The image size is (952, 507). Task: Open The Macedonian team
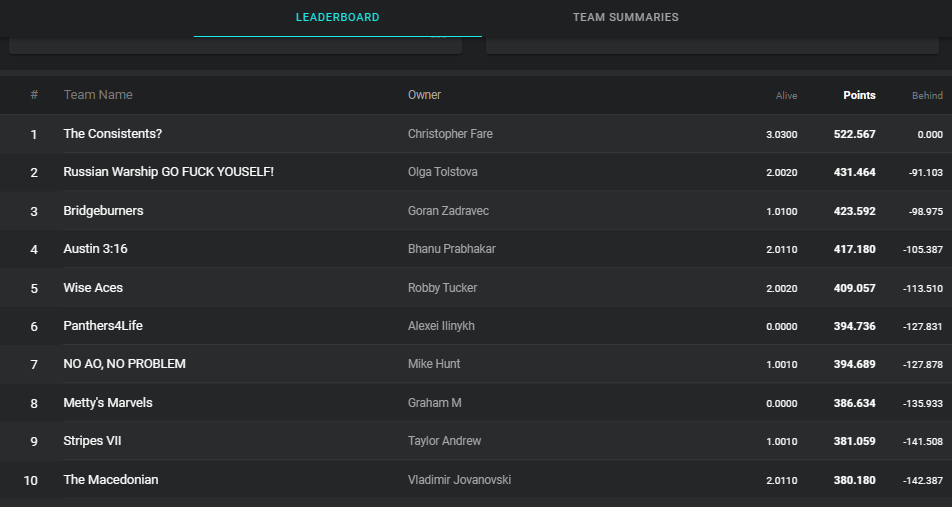(x=111, y=480)
